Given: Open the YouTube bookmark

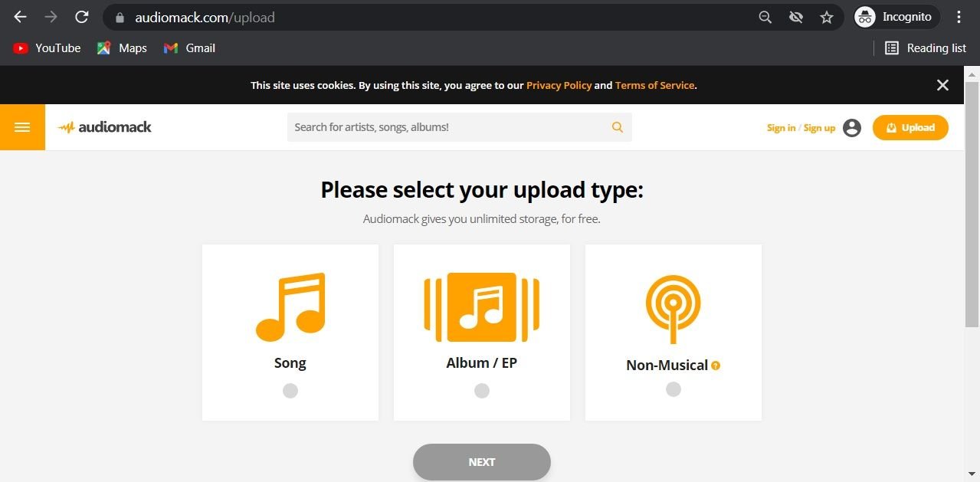Looking at the screenshot, I should pyautogui.click(x=48, y=48).
